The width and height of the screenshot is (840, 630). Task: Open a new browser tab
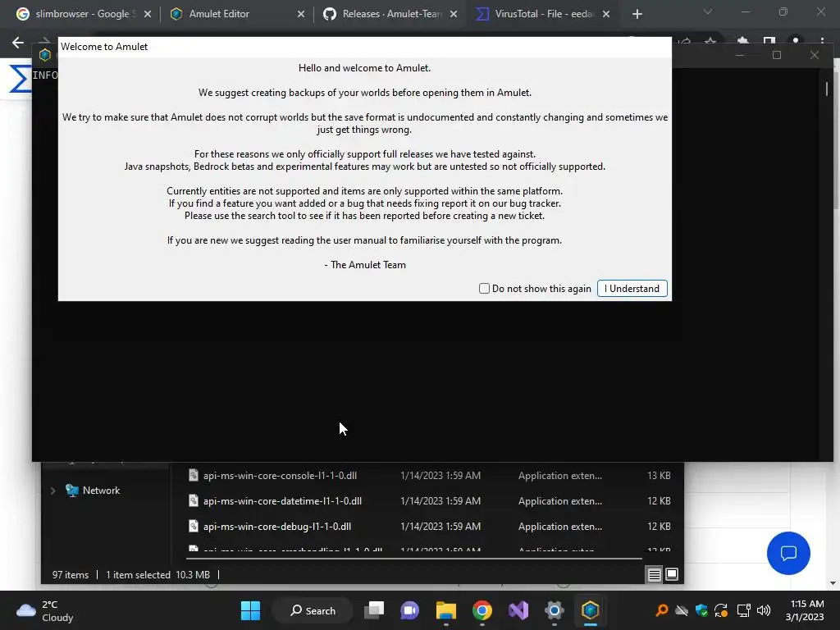(637, 14)
